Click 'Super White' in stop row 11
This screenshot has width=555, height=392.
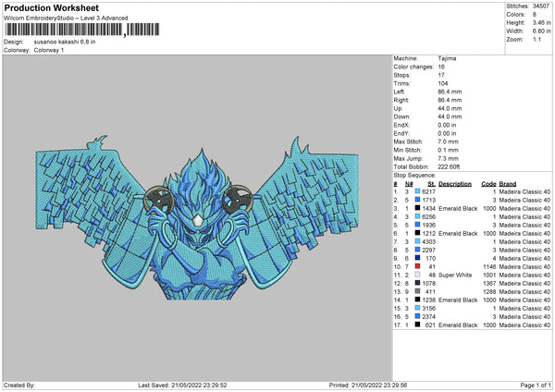pos(455,275)
